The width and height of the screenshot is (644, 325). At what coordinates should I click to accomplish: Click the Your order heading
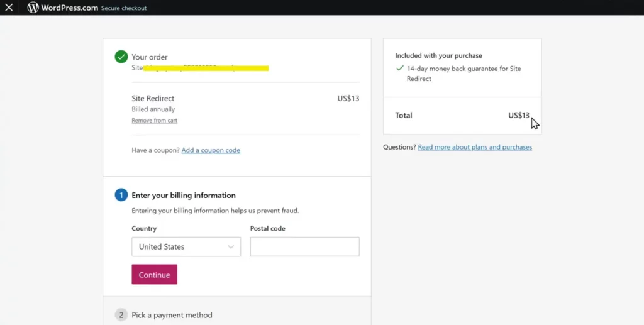150,57
